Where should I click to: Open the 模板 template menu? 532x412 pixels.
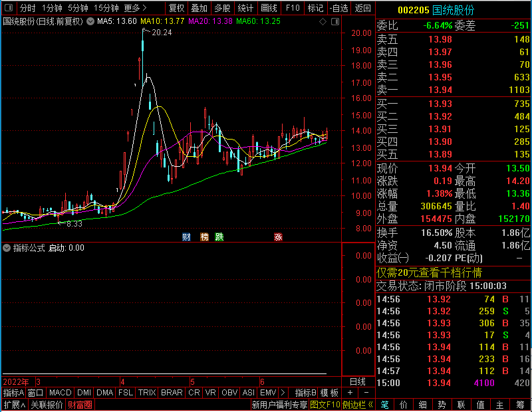(x=329, y=393)
